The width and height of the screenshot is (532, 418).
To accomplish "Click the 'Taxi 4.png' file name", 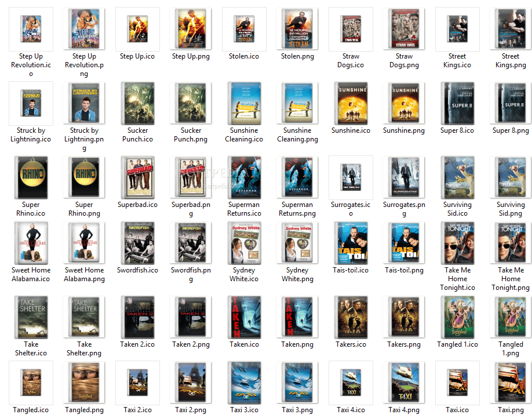I will 404,410.
